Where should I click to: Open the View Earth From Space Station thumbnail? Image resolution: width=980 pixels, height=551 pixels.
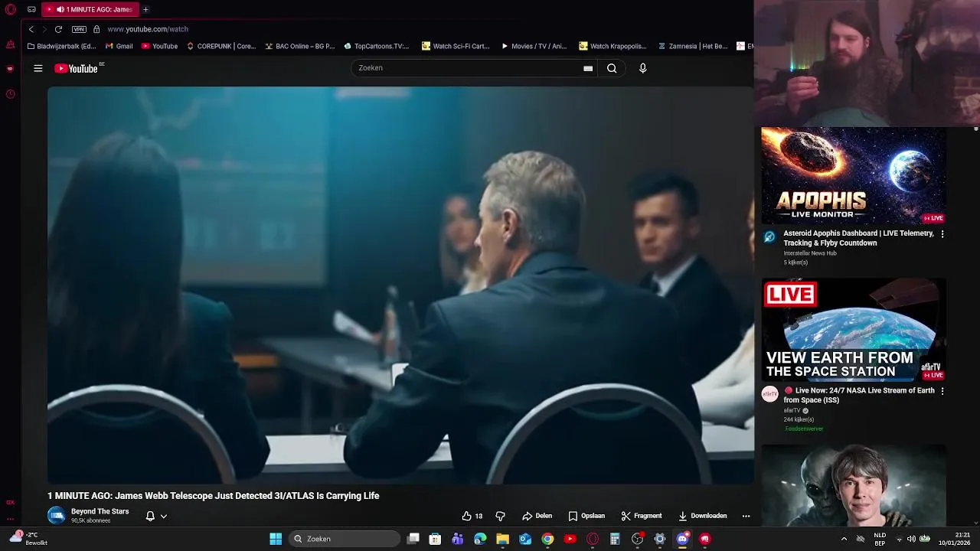pyautogui.click(x=854, y=330)
